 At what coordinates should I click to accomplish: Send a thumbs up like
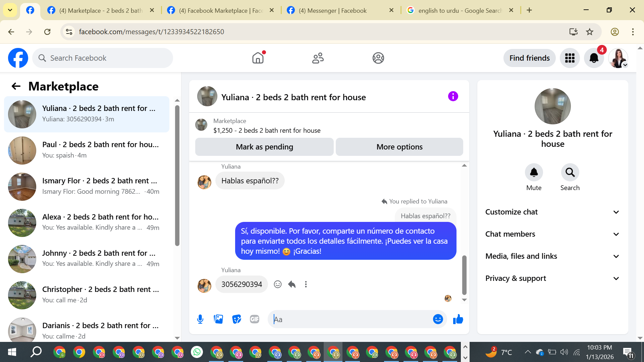(x=458, y=319)
